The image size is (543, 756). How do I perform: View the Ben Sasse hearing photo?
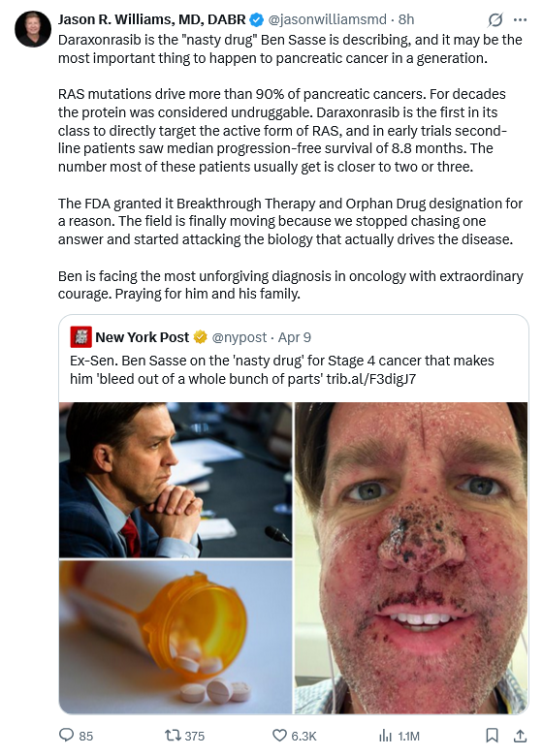(x=176, y=480)
